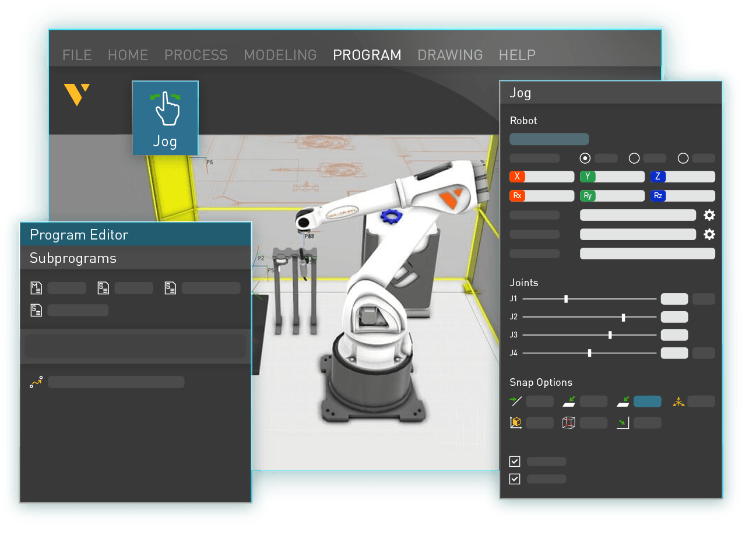Expand the field beside the lower gear

[x=638, y=234]
